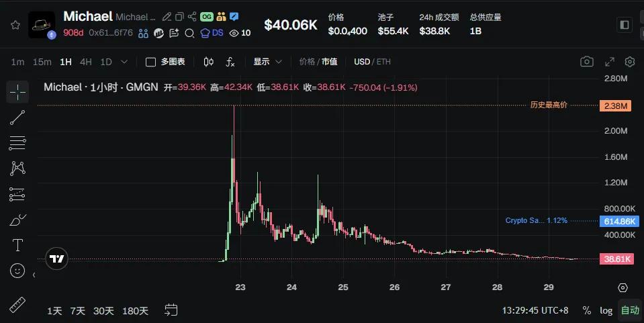Open the round chart analytics icon
644x323 pixels.
158,33
